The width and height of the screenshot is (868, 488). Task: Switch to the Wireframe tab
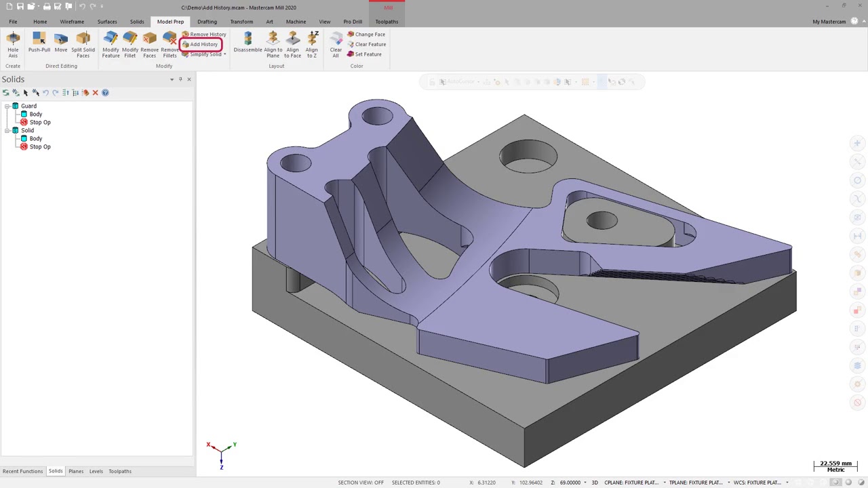pyautogui.click(x=72, y=22)
